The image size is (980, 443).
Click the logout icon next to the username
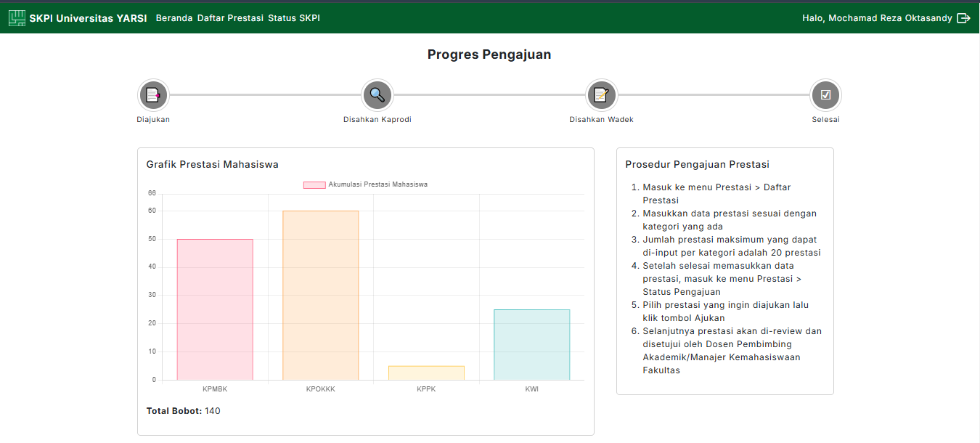click(x=963, y=18)
